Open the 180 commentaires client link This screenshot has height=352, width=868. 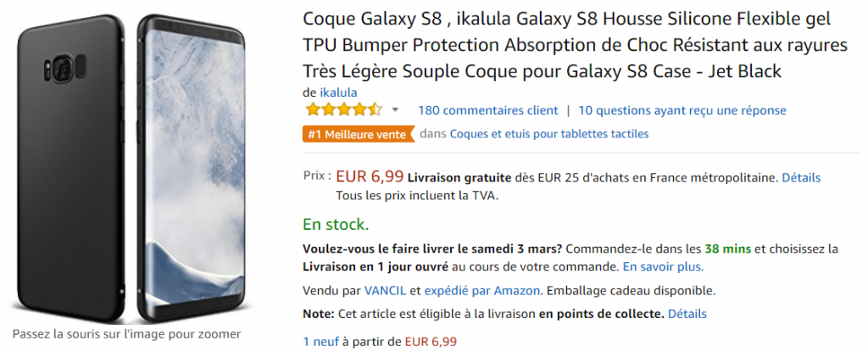tap(488, 110)
